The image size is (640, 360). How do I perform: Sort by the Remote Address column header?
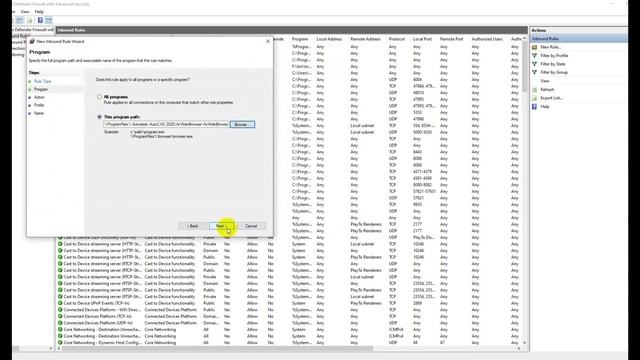click(365, 39)
